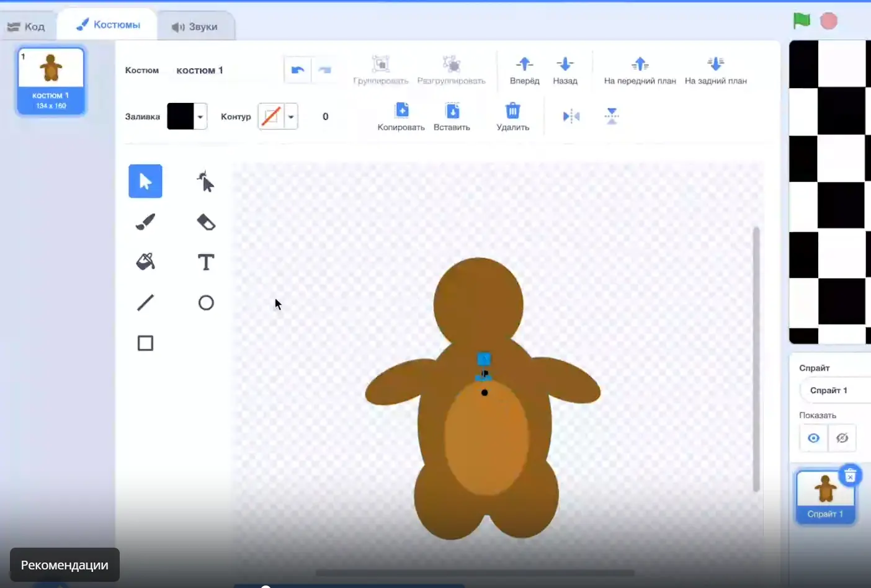Select the Rectangle tool
This screenshot has width=871, height=588.
[x=145, y=343]
